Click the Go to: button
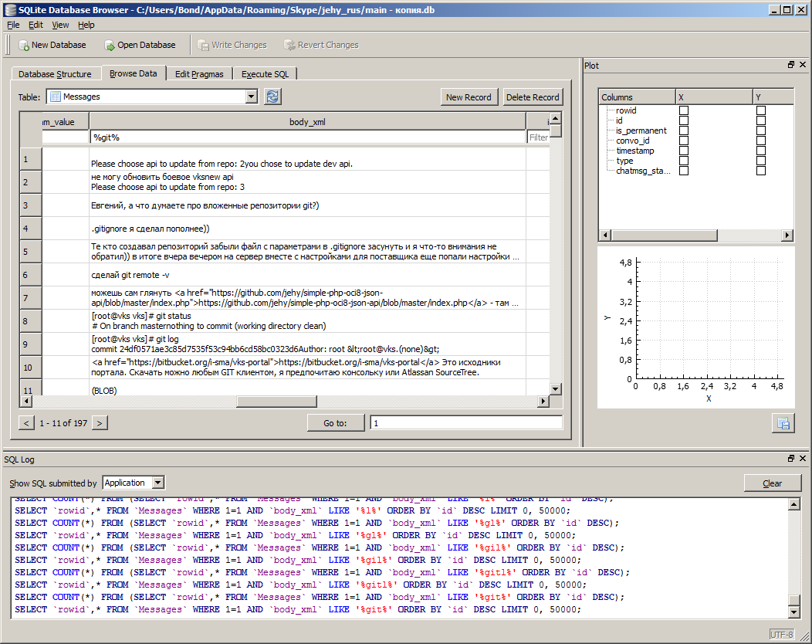812x644 pixels. (336, 423)
